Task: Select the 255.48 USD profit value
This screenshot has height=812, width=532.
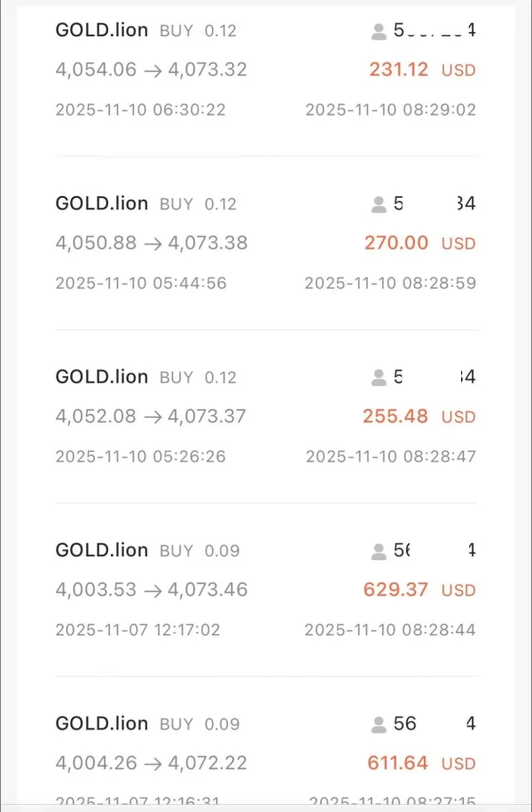Action: point(419,416)
